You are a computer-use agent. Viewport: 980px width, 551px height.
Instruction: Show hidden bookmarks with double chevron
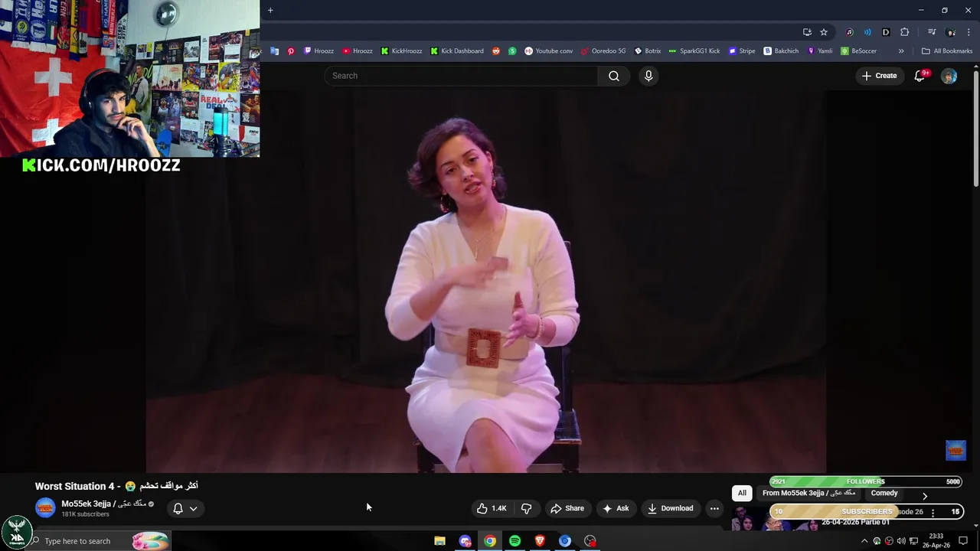901,51
